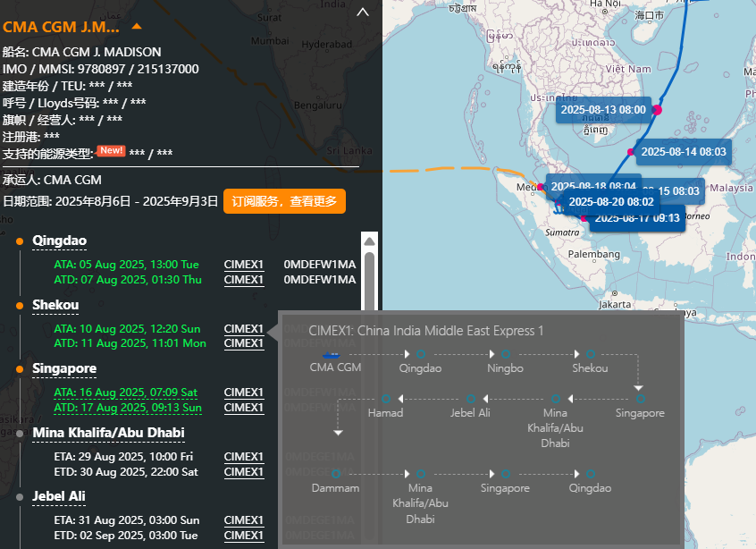Screen dimensions: 756x549
Task: Open the Singapore port link
Action: click(64, 368)
